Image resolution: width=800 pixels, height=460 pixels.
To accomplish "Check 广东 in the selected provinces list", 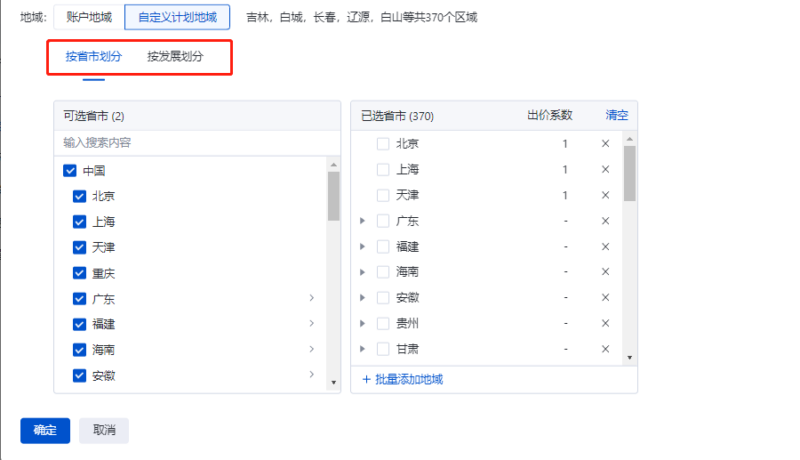I will pyautogui.click(x=383, y=221).
